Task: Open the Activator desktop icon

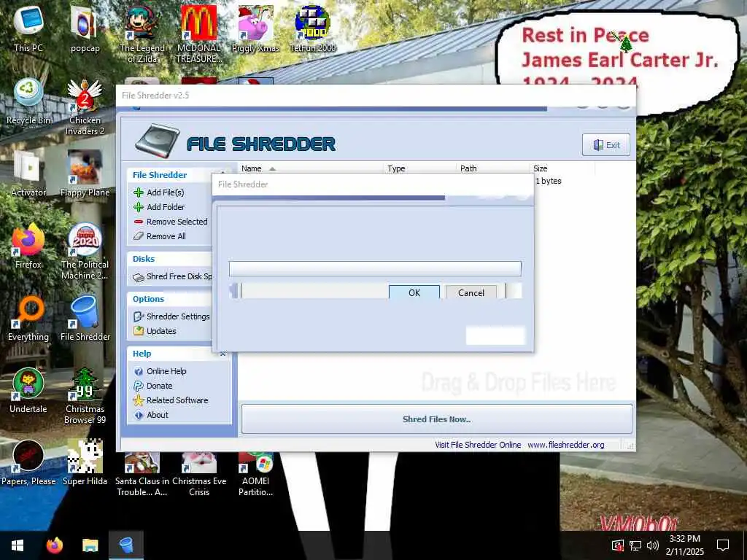Action: (x=28, y=174)
